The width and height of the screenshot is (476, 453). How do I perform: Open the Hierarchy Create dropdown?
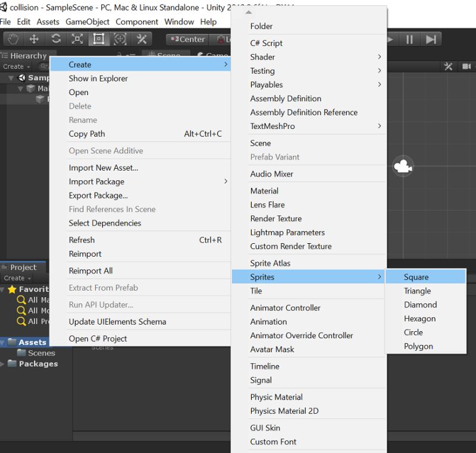(17, 67)
